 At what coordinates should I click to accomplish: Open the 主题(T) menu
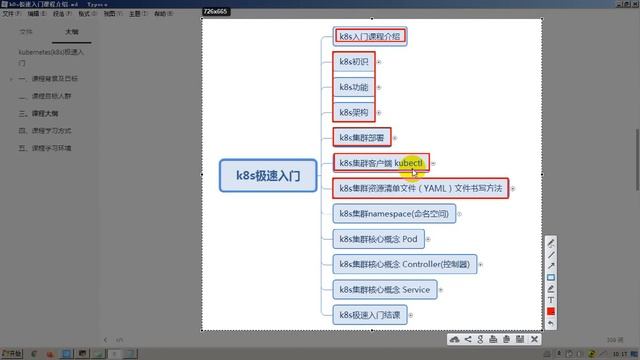coord(138,14)
